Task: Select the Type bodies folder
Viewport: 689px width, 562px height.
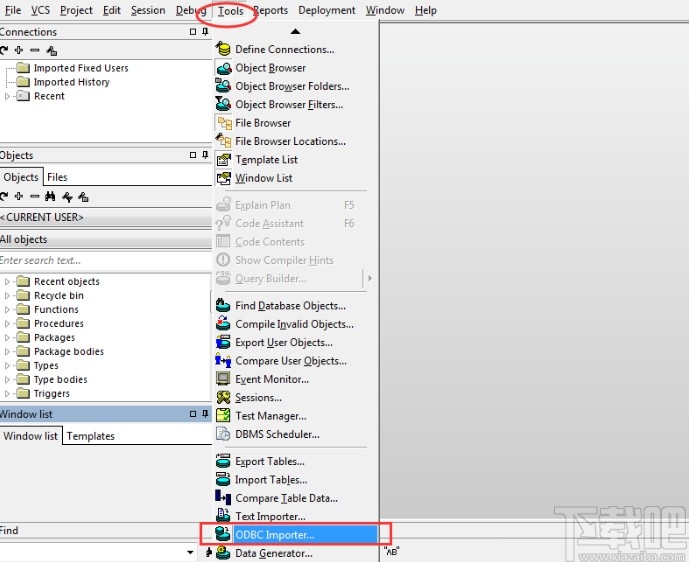Action: click(52, 379)
